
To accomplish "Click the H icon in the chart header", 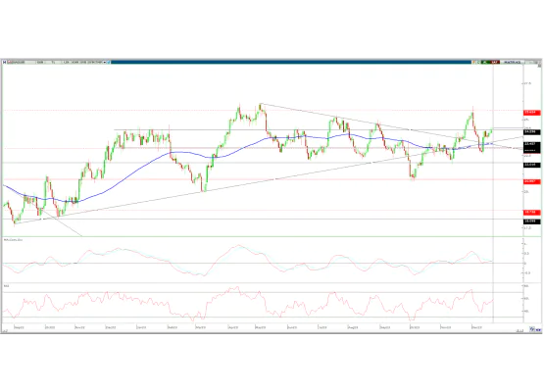I will click(5, 62).
